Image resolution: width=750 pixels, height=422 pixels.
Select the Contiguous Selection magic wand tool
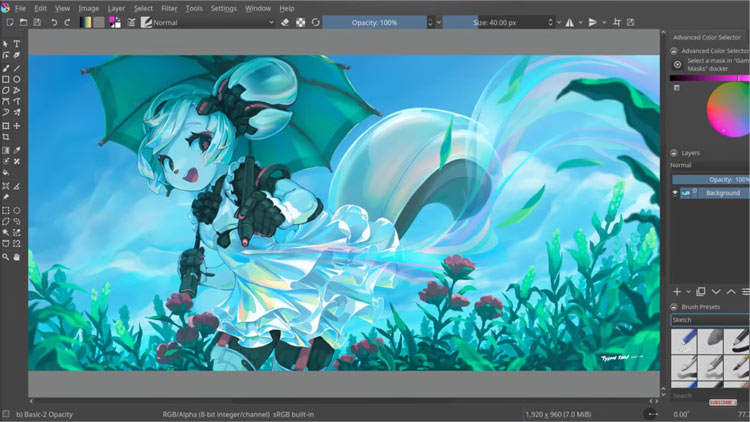point(5,233)
